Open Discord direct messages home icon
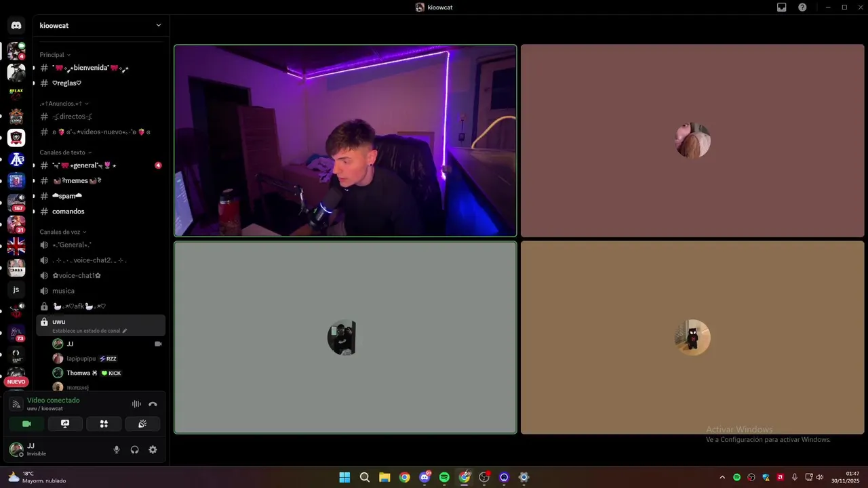 tap(16, 25)
